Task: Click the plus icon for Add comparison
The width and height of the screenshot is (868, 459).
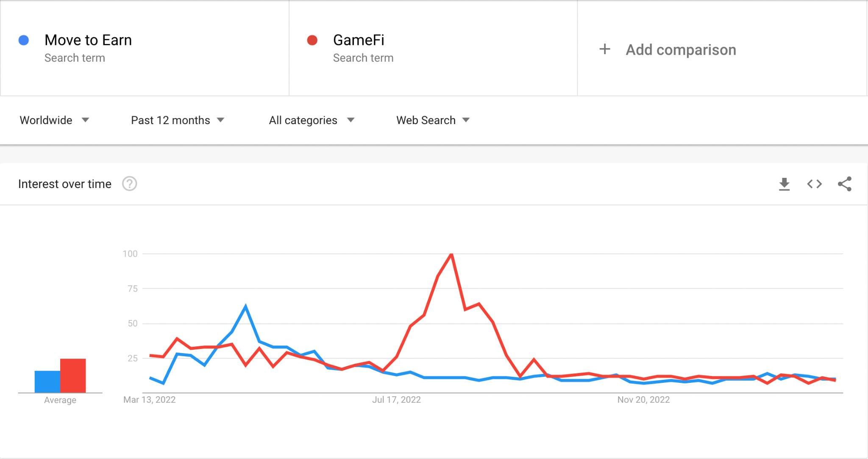Action: [605, 50]
